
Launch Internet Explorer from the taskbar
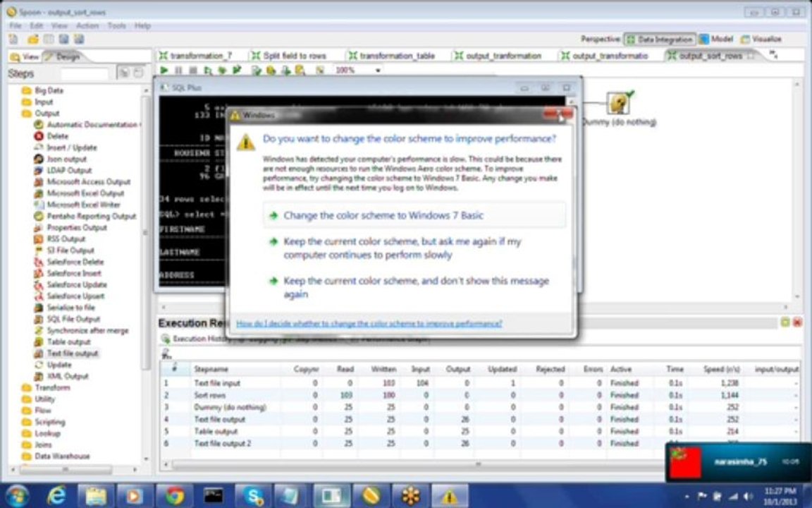pos(56,496)
